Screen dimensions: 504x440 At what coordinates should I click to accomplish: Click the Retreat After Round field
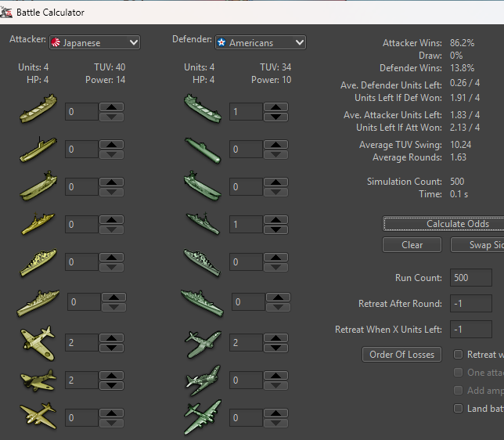pos(471,303)
